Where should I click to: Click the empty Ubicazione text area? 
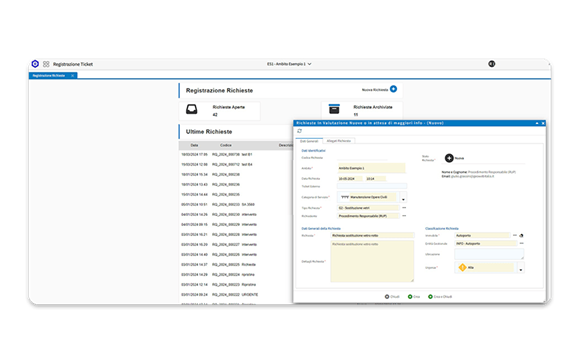489,254
